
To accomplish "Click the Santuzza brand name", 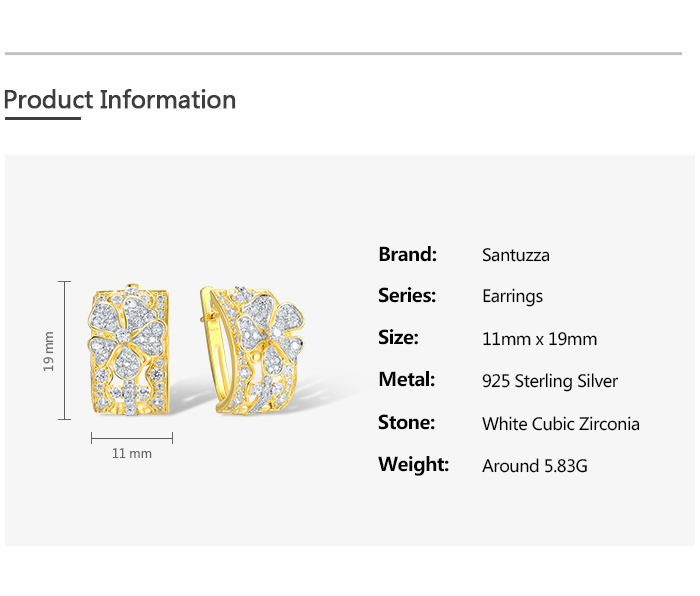I will [x=515, y=255].
